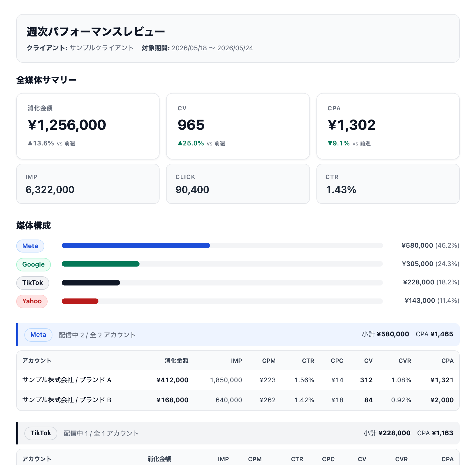Screen dimensions: 476x465
Task: Select the サンプル株式会社 / ブランド B row
Action: coord(238,400)
